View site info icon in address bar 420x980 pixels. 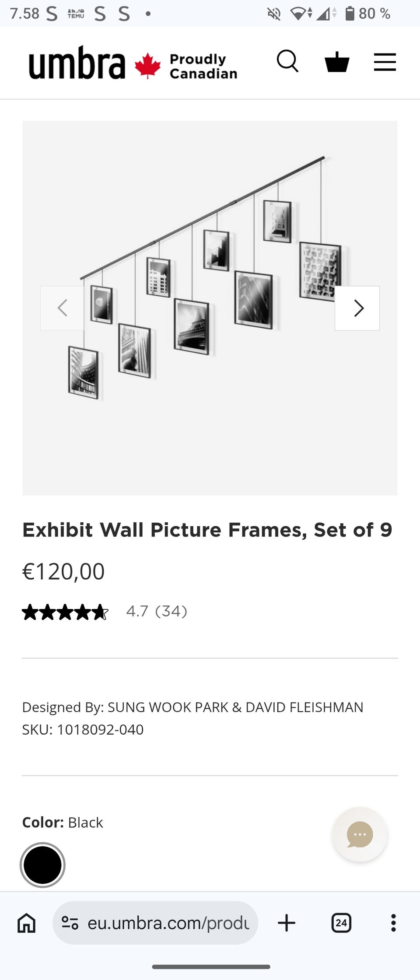pyautogui.click(x=70, y=923)
